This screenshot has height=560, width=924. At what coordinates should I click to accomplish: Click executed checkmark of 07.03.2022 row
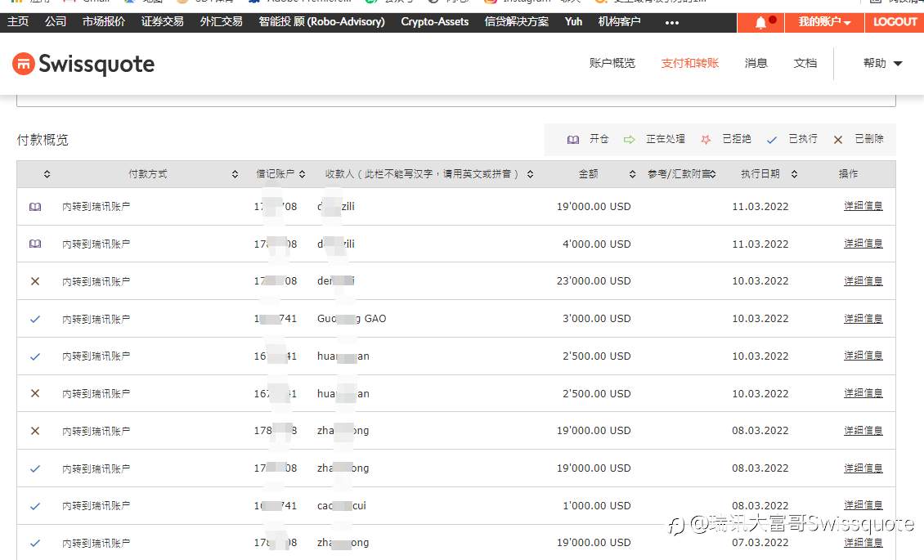coord(35,544)
